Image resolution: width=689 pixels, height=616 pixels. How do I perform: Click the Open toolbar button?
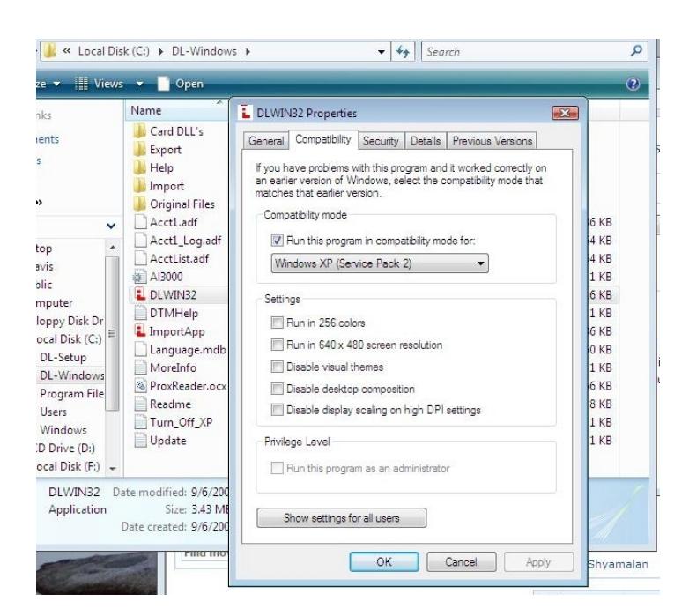click(181, 84)
